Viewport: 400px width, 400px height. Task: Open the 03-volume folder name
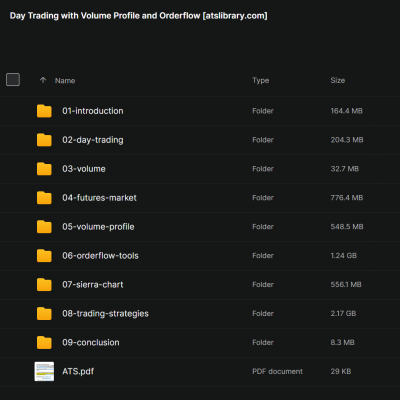point(84,169)
